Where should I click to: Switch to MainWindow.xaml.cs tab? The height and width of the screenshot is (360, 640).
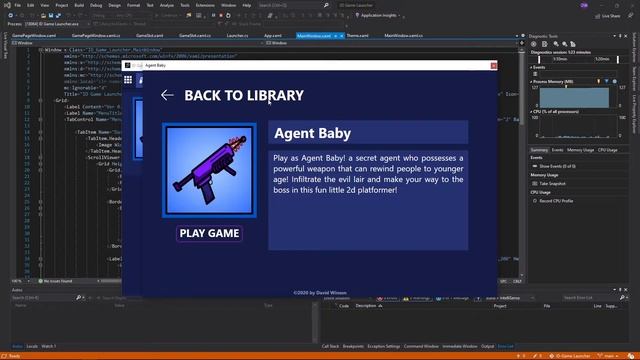[403, 36]
